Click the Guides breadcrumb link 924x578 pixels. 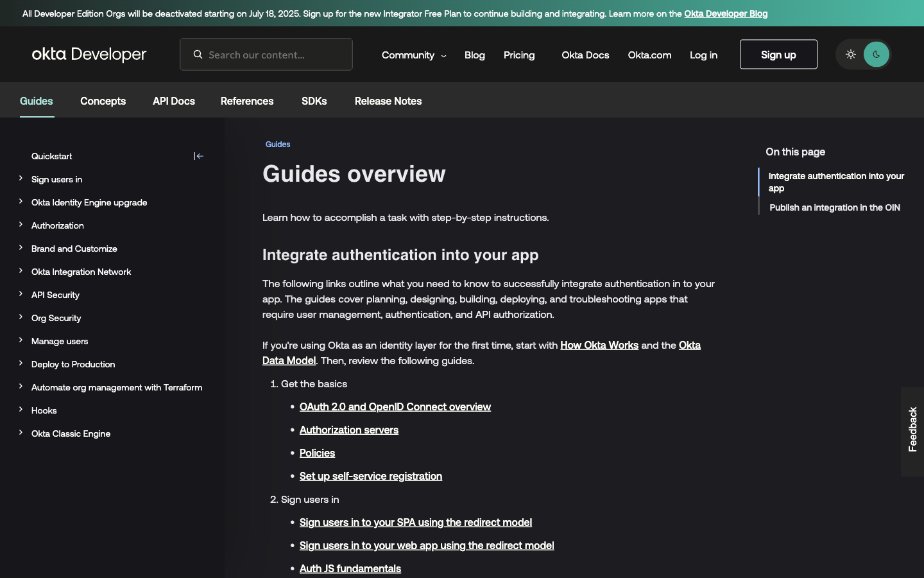coord(278,144)
